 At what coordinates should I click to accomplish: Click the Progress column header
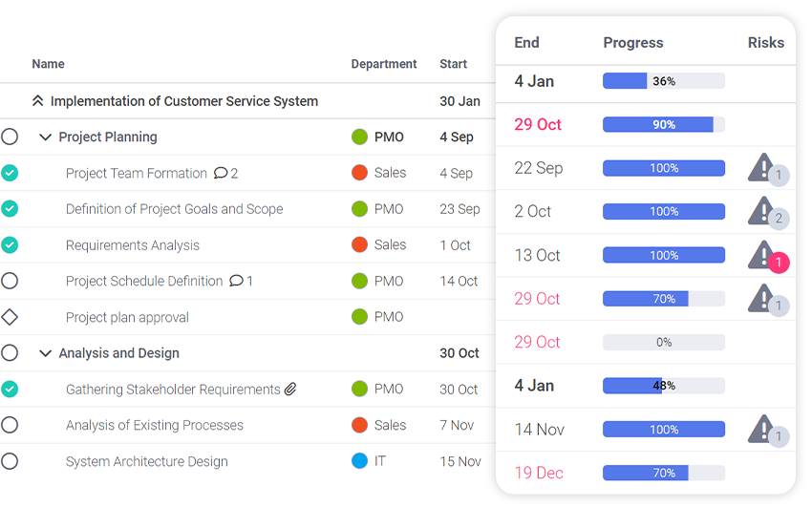(632, 42)
